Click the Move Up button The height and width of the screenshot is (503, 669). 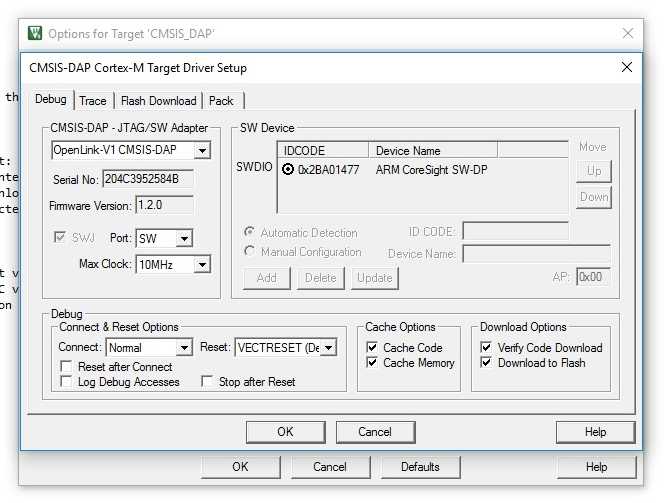click(594, 171)
